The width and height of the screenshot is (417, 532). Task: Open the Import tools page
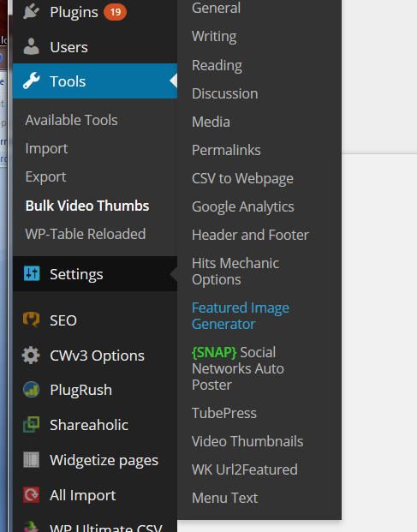point(46,148)
